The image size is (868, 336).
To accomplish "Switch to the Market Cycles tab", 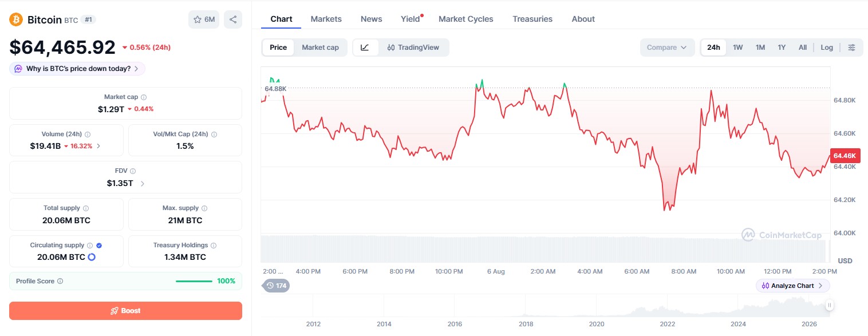I will [x=466, y=19].
